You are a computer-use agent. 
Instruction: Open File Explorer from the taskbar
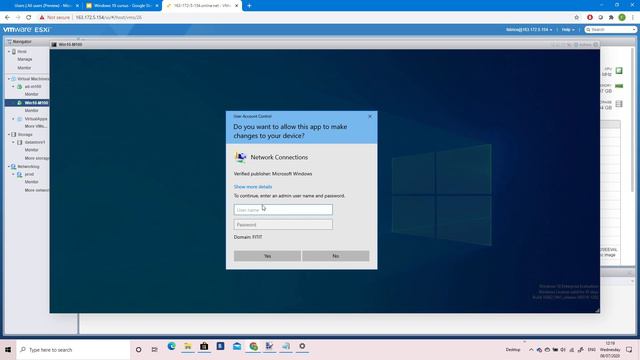point(188,346)
